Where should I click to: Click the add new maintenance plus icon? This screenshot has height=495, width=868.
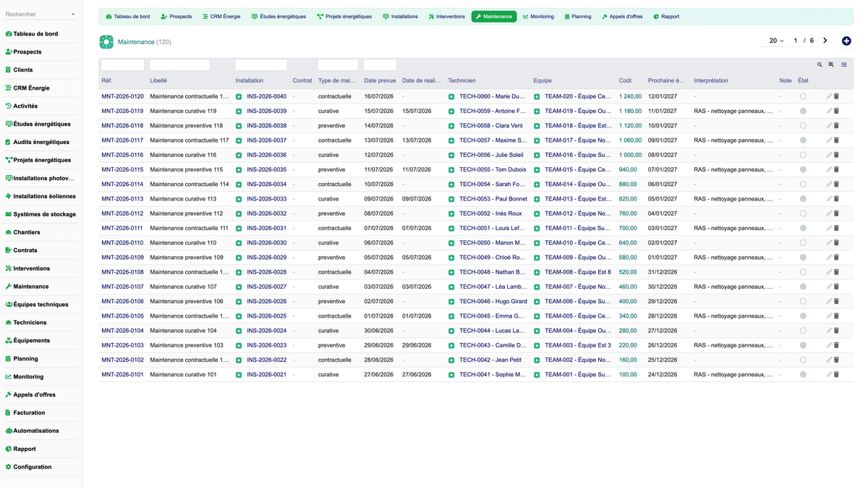(x=846, y=41)
